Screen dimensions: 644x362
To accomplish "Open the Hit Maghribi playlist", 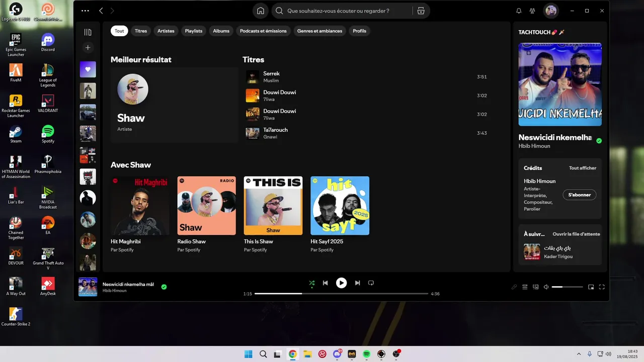I will 140,214.
